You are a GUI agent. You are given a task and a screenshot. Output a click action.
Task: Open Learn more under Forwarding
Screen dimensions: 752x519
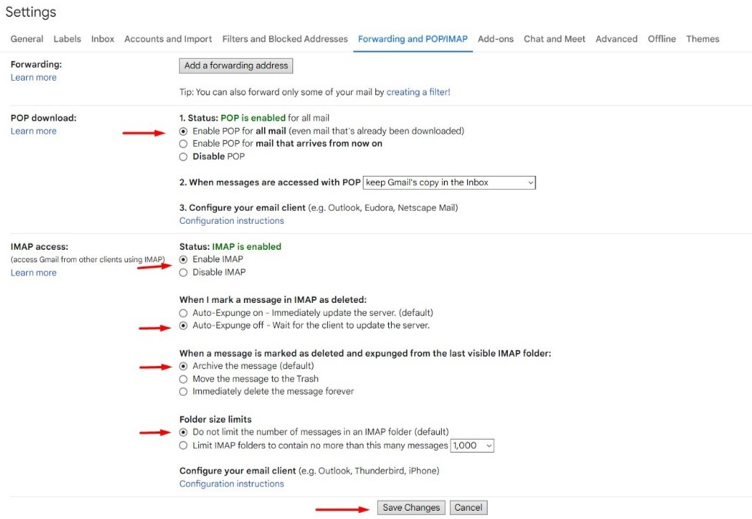click(34, 78)
